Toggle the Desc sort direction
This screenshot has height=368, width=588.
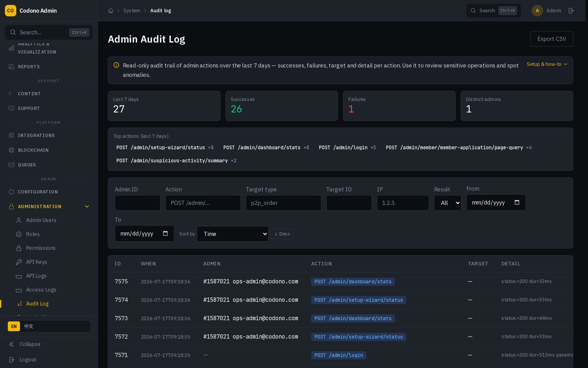tap(282, 234)
